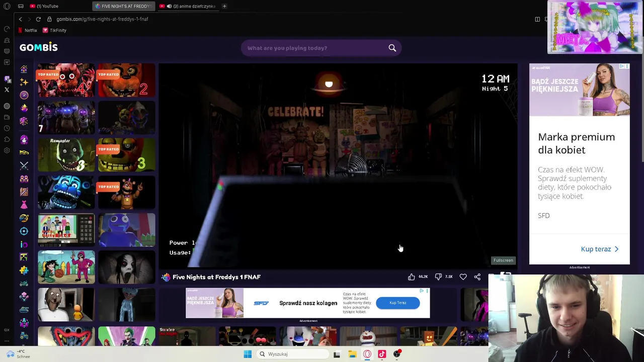Screen dimensions: 644x362
Task: Open TikTok app on taskbar
Action: [x=382, y=354]
